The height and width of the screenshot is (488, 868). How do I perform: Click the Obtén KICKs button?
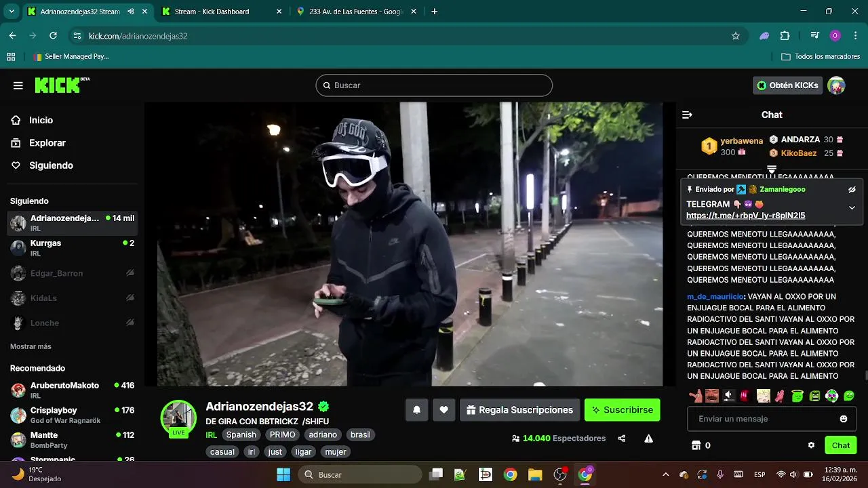tap(787, 85)
